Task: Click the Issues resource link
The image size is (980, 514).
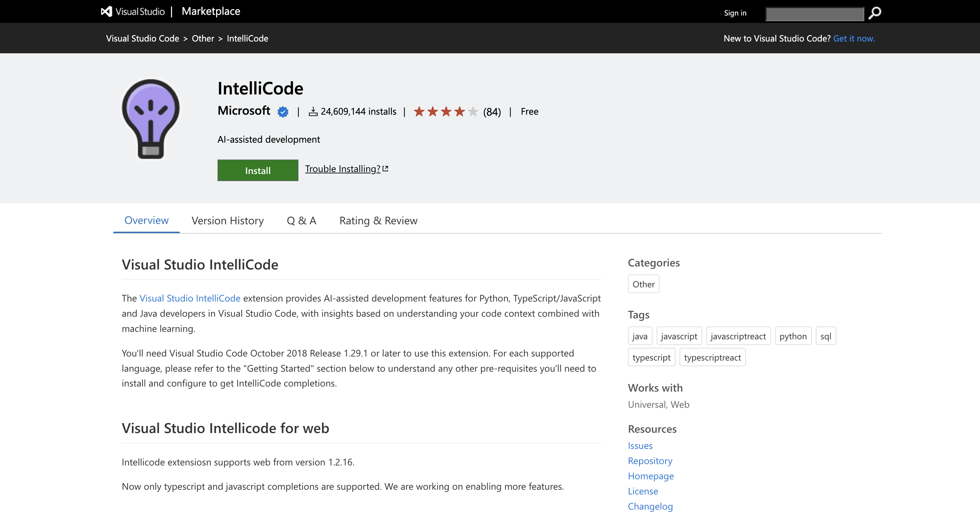Action: click(x=640, y=445)
